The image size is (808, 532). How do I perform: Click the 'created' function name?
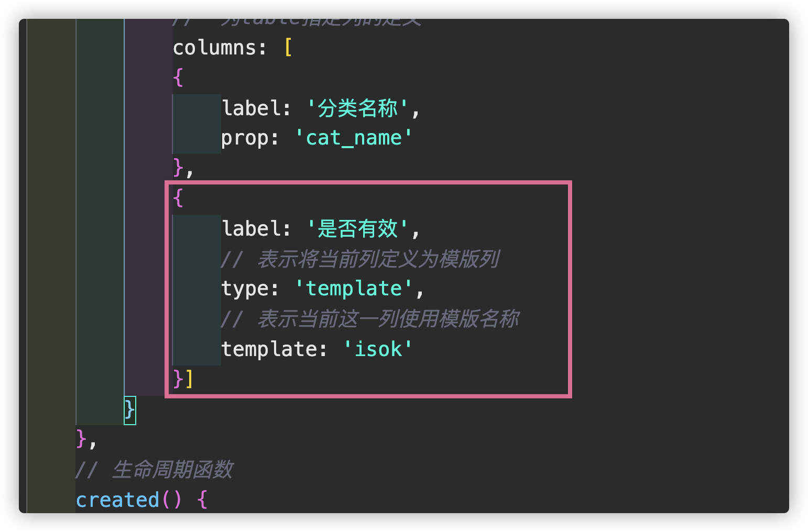117,500
